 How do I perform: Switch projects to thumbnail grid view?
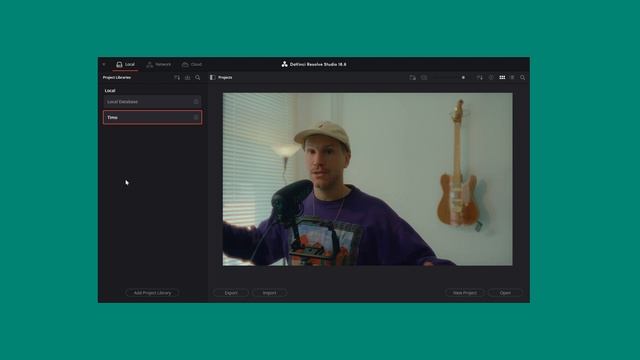(502, 78)
